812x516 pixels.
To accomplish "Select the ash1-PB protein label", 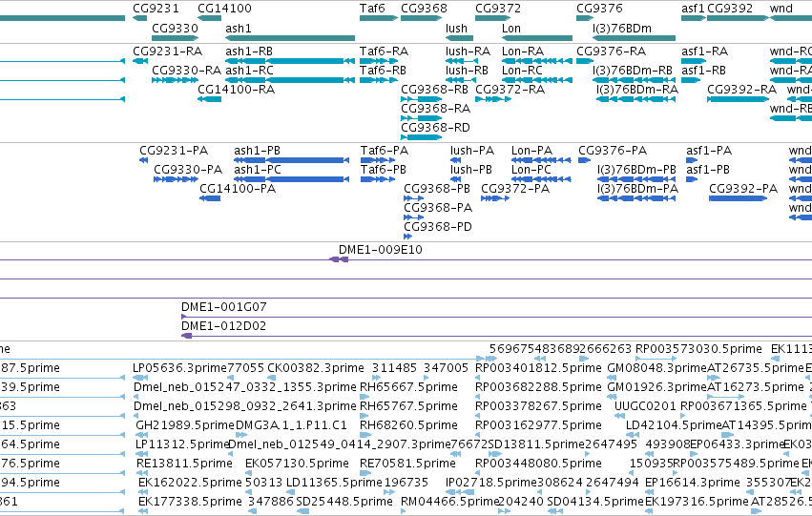I will [257, 151].
